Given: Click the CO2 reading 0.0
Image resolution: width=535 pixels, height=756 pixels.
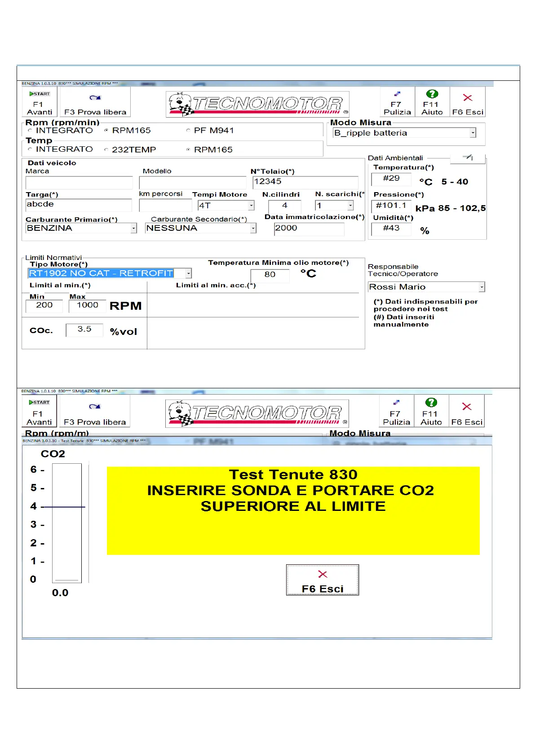Looking at the screenshot, I should [x=60, y=593].
